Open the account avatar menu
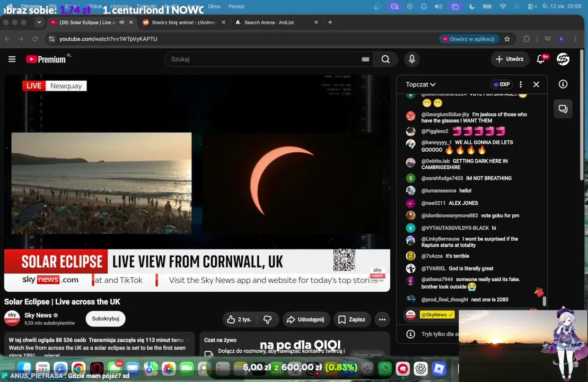Screen dimensions: 588x382 pos(563,59)
